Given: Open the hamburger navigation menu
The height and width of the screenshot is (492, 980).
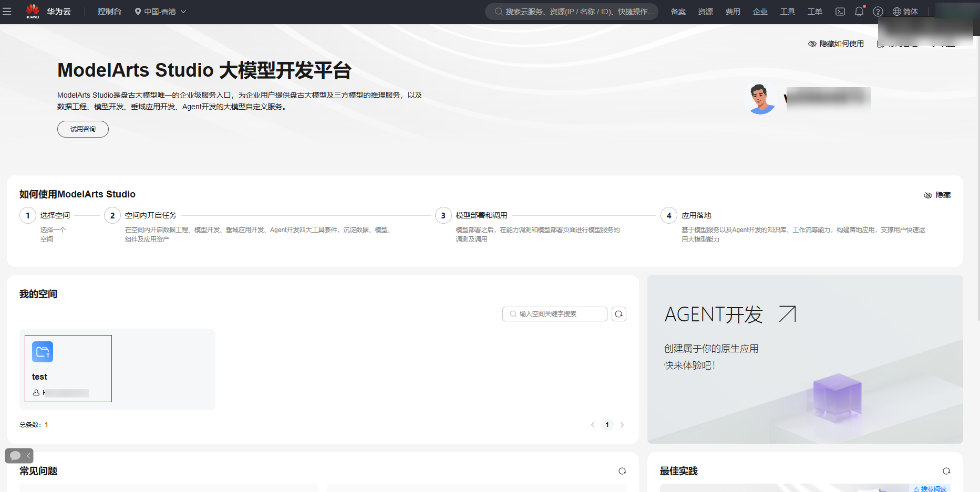Looking at the screenshot, I should click(7, 12).
